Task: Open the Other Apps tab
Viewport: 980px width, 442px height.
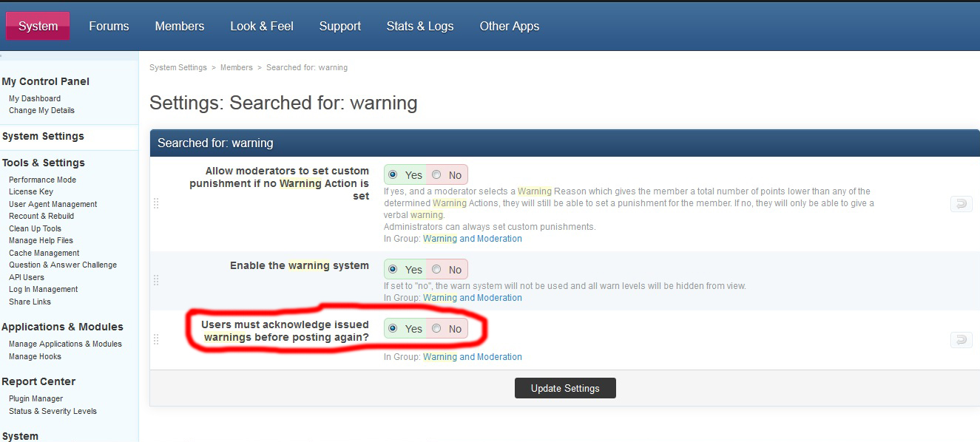Action: [x=509, y=26]
